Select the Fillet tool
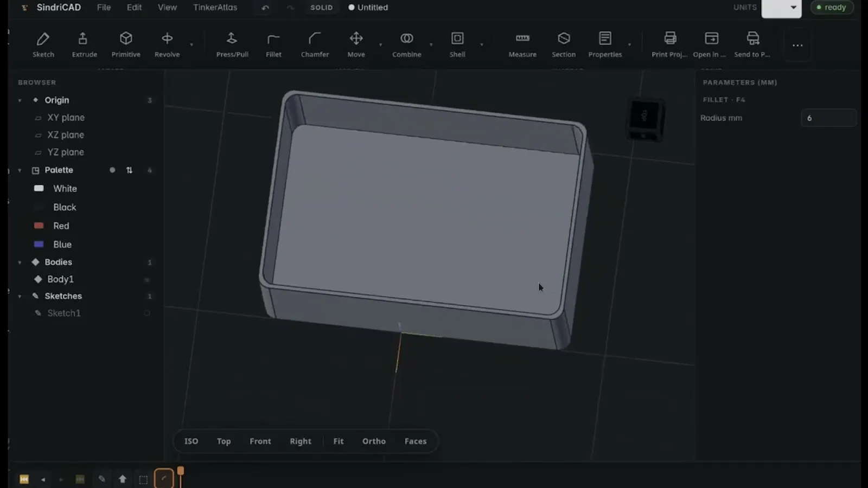The height and width of the screenshot is (488, 868). pos(273,44)
